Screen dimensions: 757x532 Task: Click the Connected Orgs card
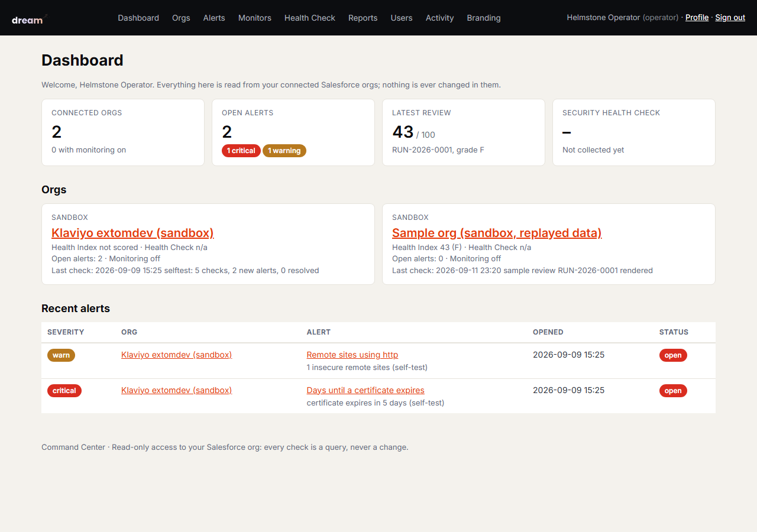point(123,132)
